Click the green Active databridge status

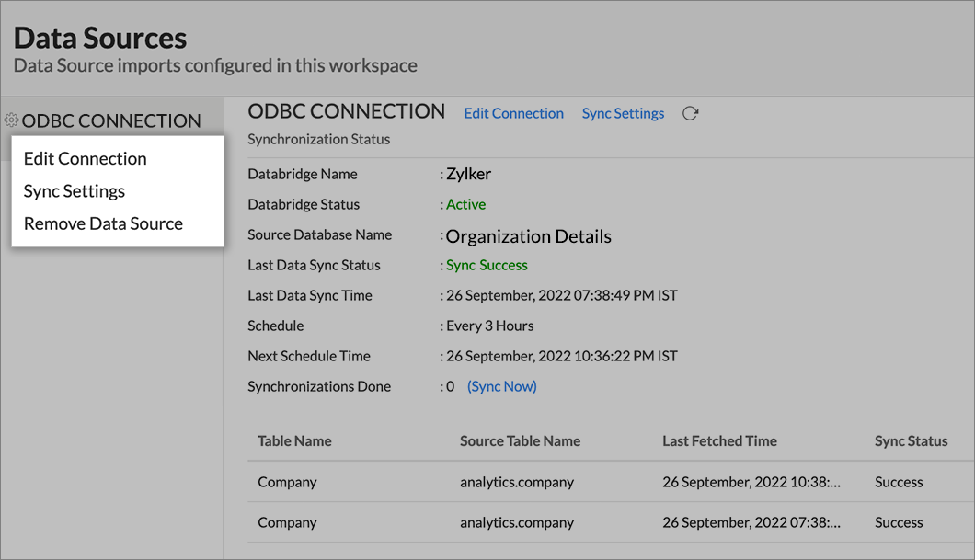(465, 204)
